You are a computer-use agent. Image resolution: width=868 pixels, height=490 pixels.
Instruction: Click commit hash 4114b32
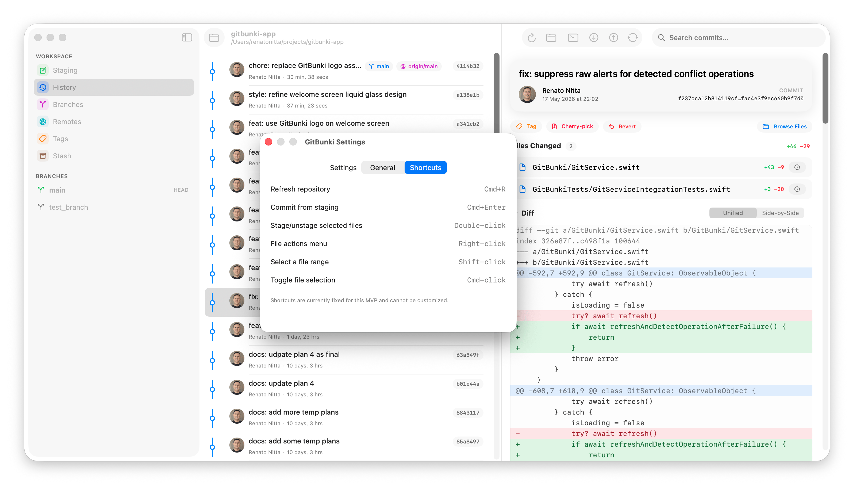[468, 66]
